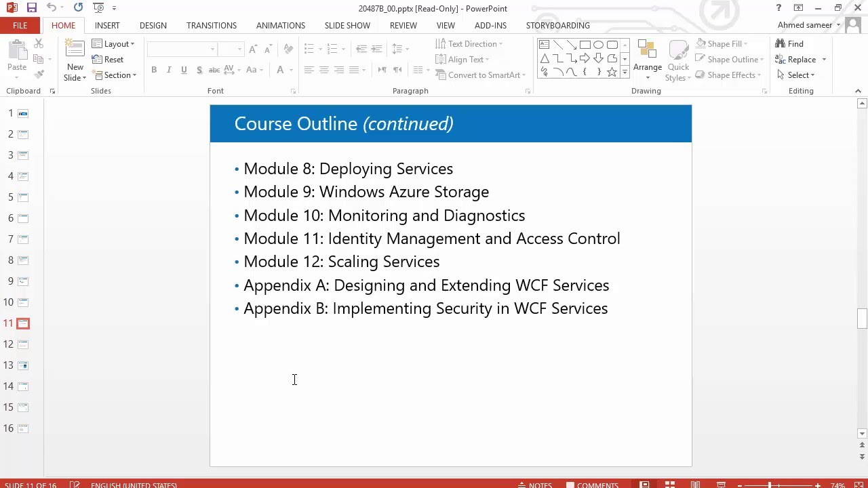The width and height of the screenshot is (868, 488).
Task: Toggle Strikethrough formatting
Action: click(214, 70)
